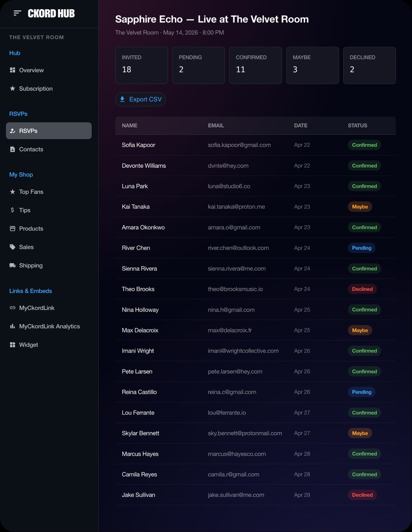
Task: Click the NAME column header
Action: coord(130,126)
